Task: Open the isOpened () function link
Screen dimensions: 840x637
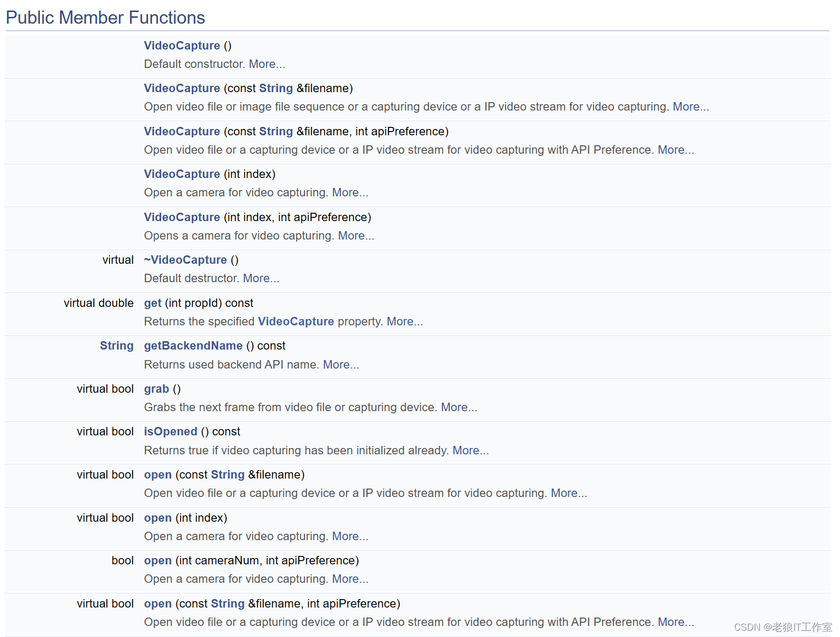Action: point(171,432)
